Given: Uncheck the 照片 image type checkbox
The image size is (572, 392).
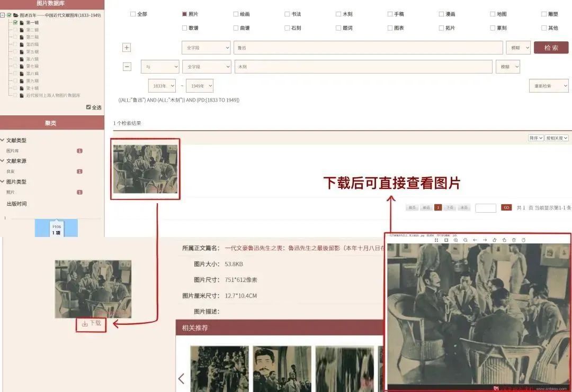Looking at the screenshot, I should (x=184, y=14).
